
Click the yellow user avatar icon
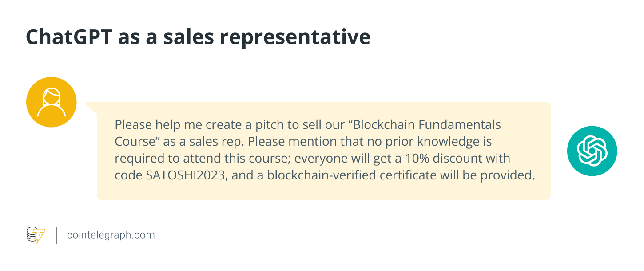point(52,102)
